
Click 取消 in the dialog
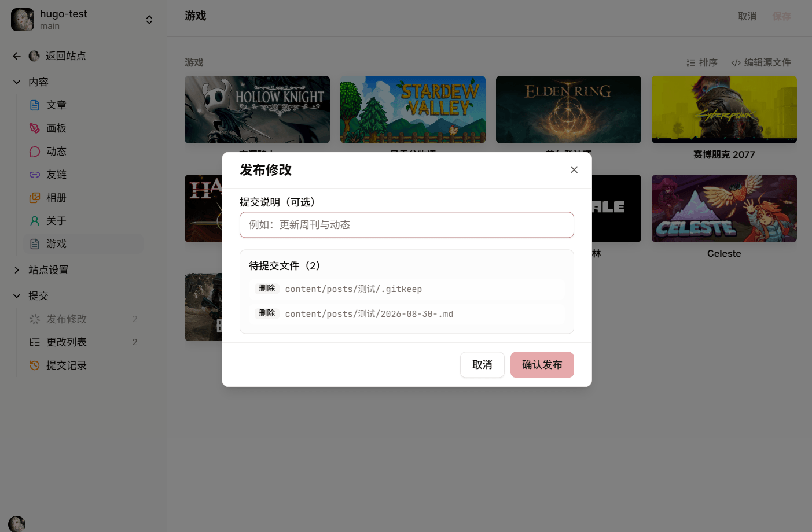[x=482, y=365]
